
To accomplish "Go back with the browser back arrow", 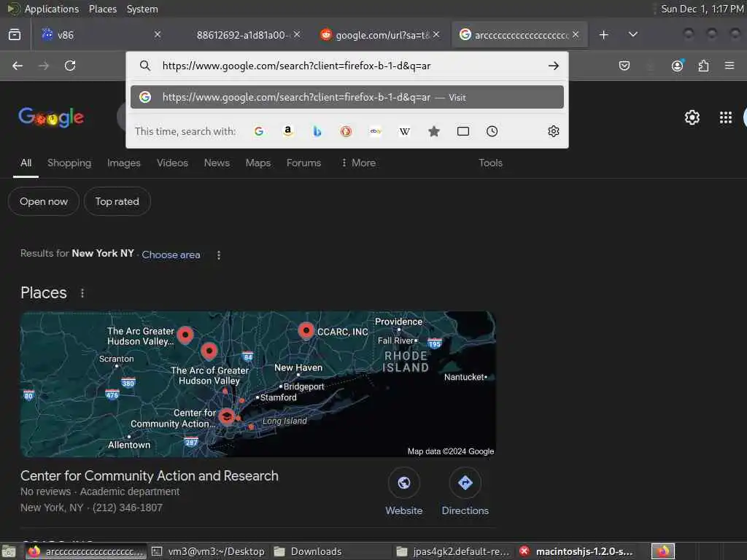I will (18, 66).
